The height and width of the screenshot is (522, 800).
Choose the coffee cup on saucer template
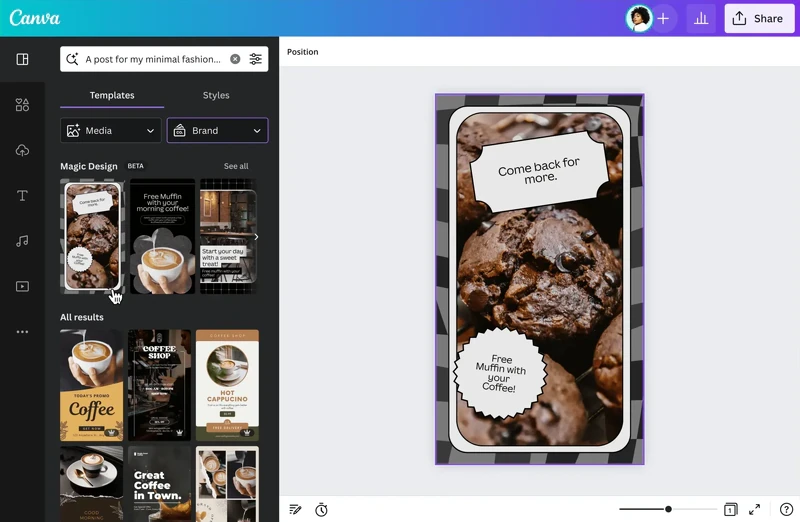pos(92,484)
